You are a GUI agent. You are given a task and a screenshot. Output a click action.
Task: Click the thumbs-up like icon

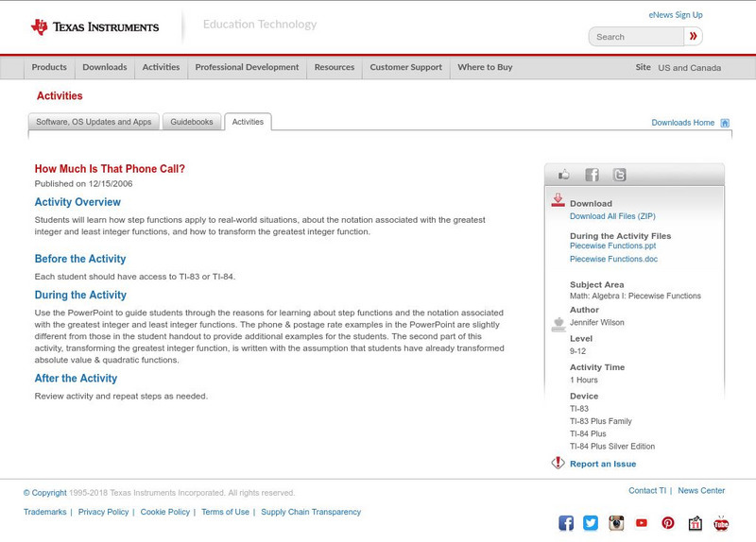tap(563, 175)
